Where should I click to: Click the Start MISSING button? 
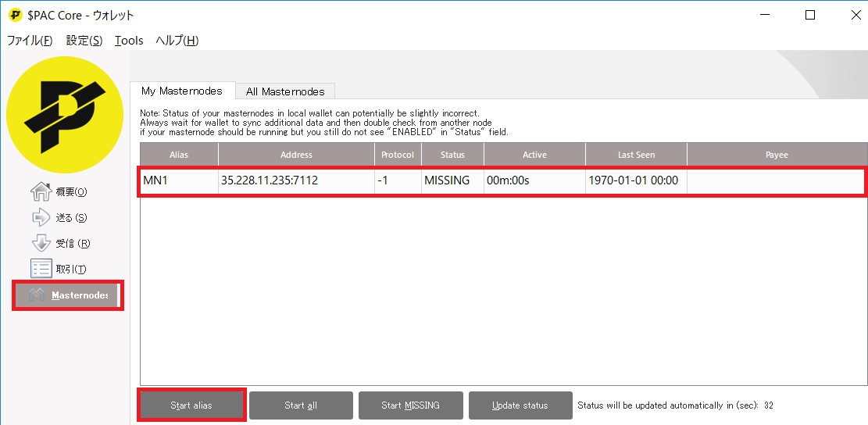[410, 405]
